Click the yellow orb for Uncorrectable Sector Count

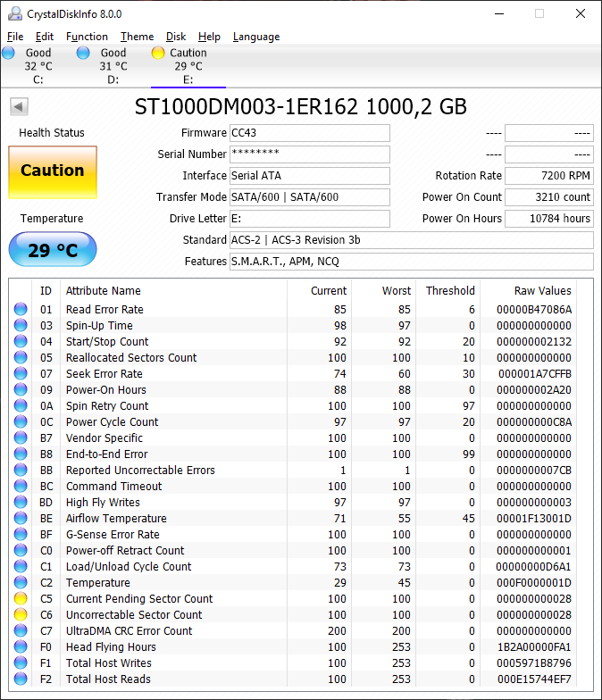[x=21, y=614]
